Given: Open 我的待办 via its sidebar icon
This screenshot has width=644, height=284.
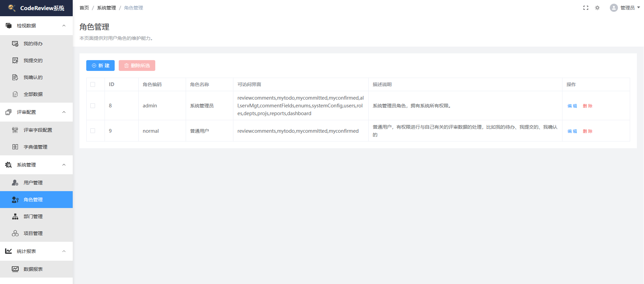Looking at the screenshot, I should (15, 44).
